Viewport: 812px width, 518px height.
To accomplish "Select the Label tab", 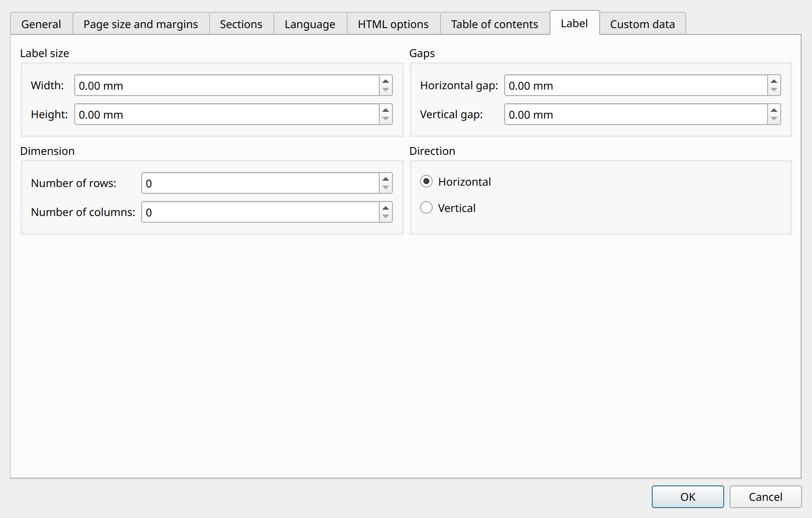I will (574, 23).
